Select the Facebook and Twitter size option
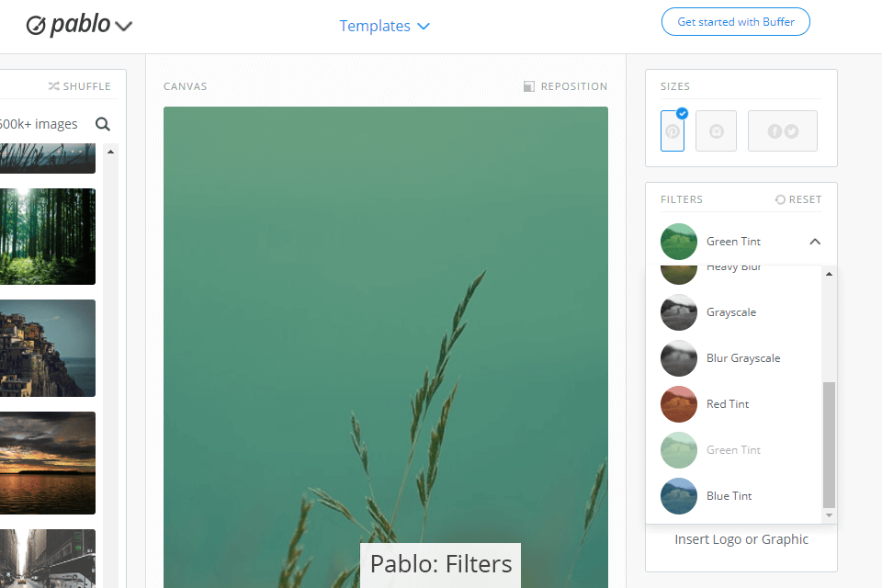This screenshot has height=588, width=882. point(783,131)
